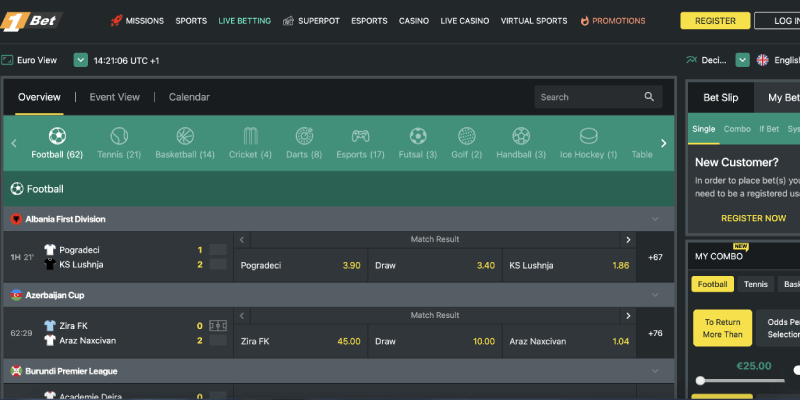The image size is (800, 400).
Task: Collapse the Albania First Division section
Action: click(x=655, y=219)
